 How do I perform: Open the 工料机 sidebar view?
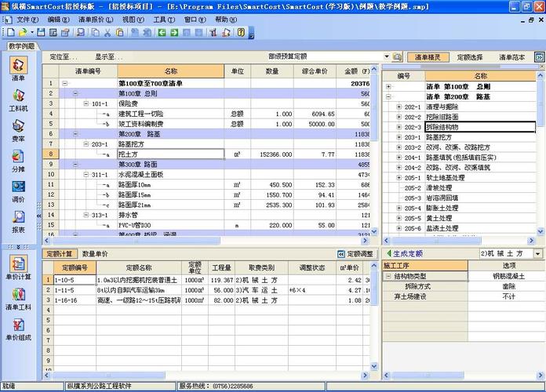(18, 100)
